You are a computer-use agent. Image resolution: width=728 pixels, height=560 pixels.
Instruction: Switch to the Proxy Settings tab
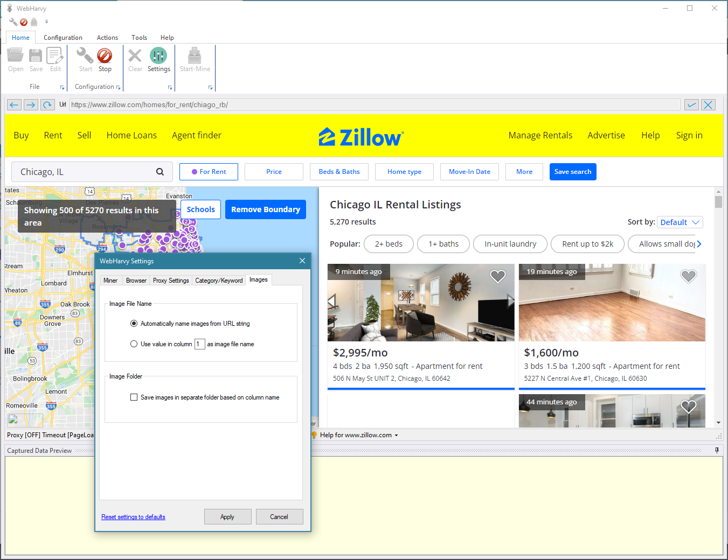pyautogui.click(x=171, y=280)
